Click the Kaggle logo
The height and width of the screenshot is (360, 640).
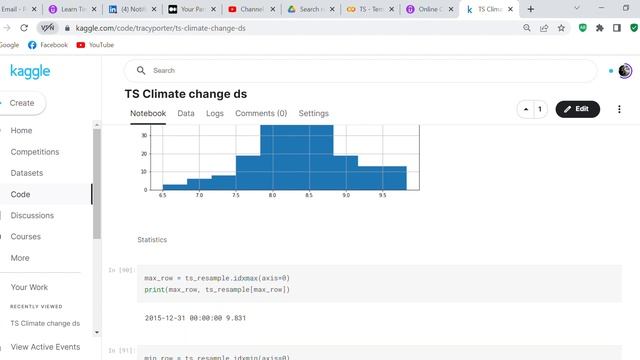coord(30,71)
